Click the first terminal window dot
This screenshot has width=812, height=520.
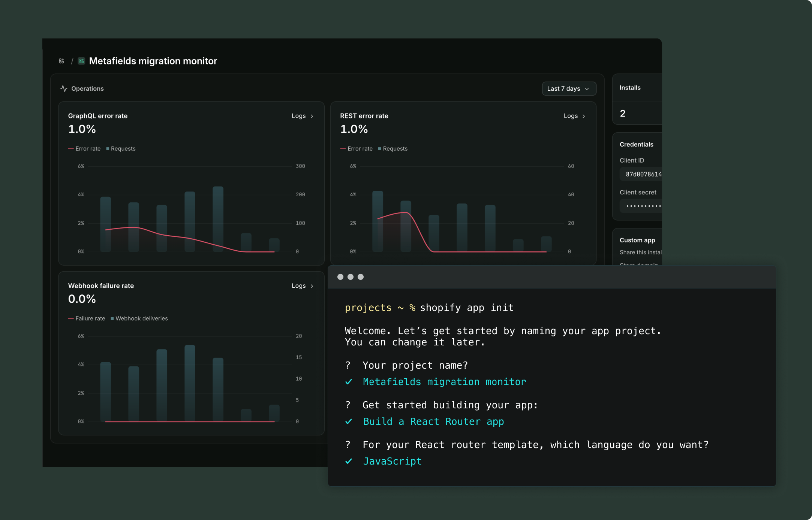tap(340, 277)
